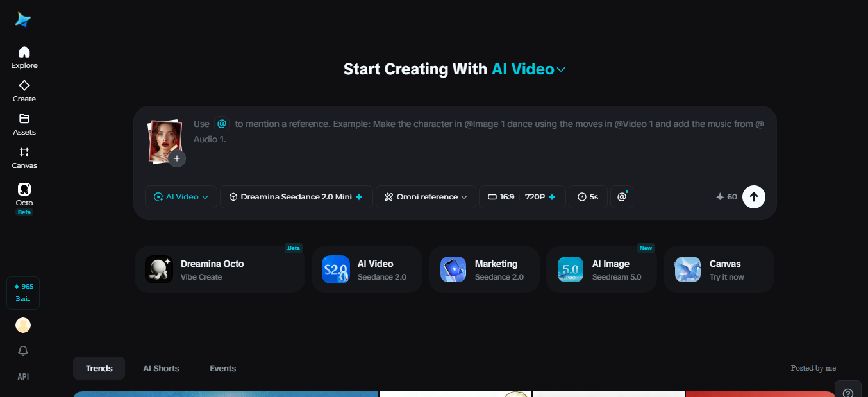Open the 16:9 720P aspect ratio settings
868x397 pixels.
(522, 197)
